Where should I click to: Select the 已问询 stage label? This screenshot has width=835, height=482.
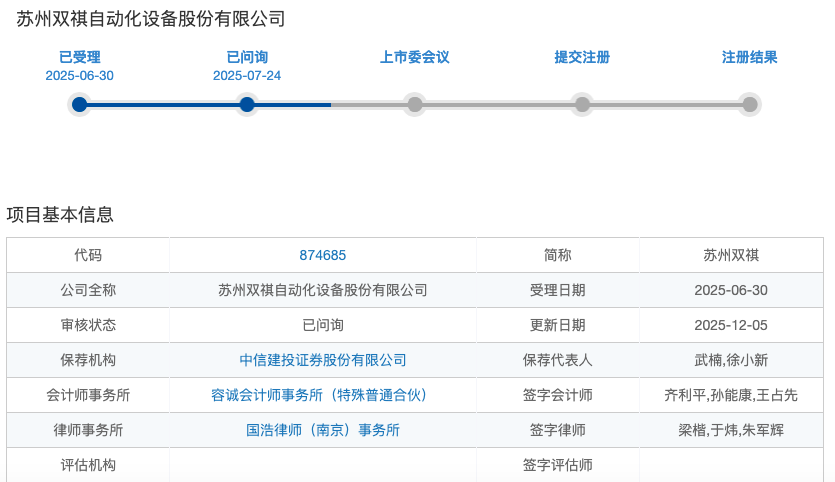point(247,57)
